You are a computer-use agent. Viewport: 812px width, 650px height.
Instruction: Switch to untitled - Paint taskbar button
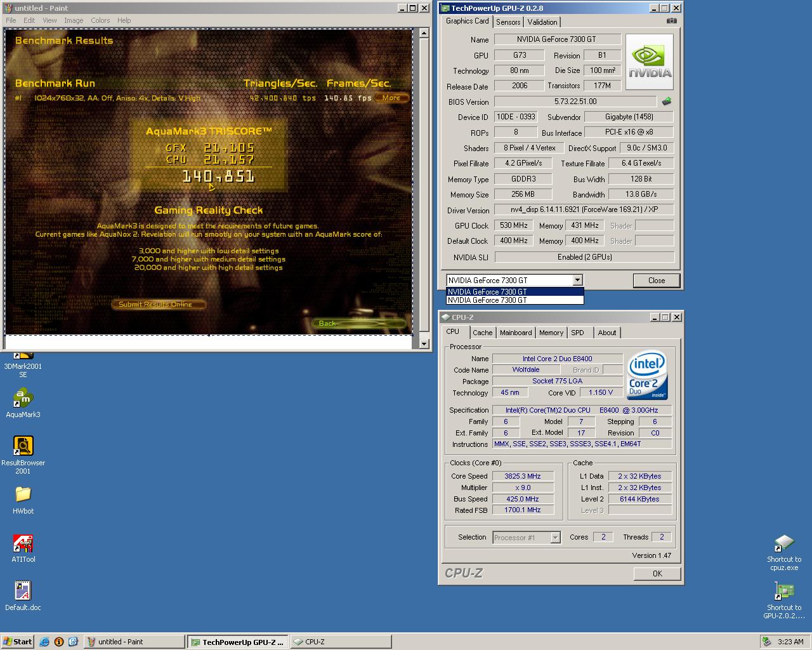click(134, 642)
